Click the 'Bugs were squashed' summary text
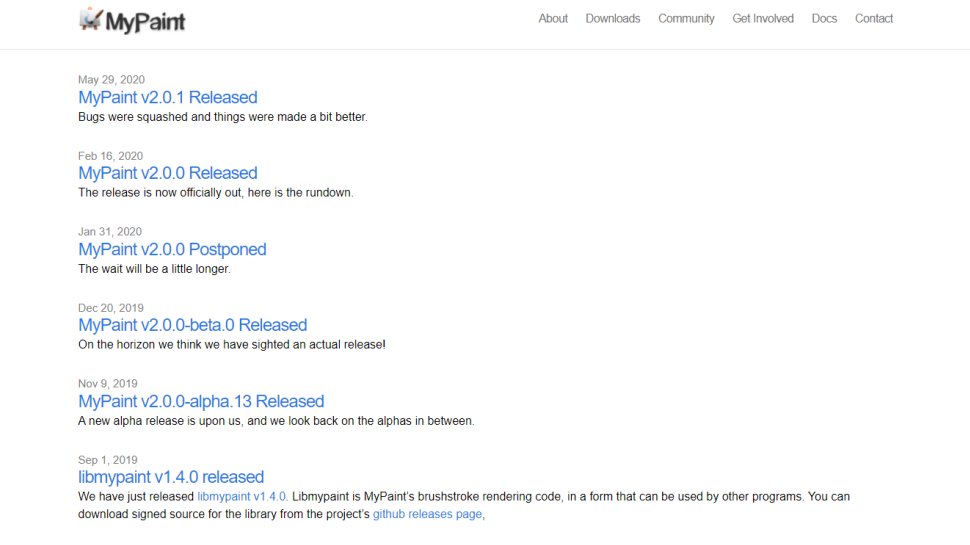This screenshot has width=970, height=545. [x=223, y=117]
